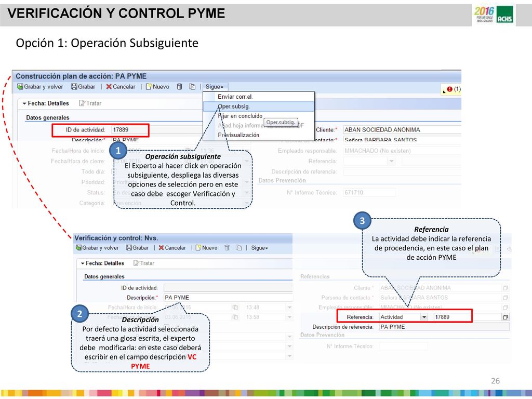The height and width of the screenshot is (399, 532).
Task: Select Fijar en concluido menu entry
Action: point(240,116)
